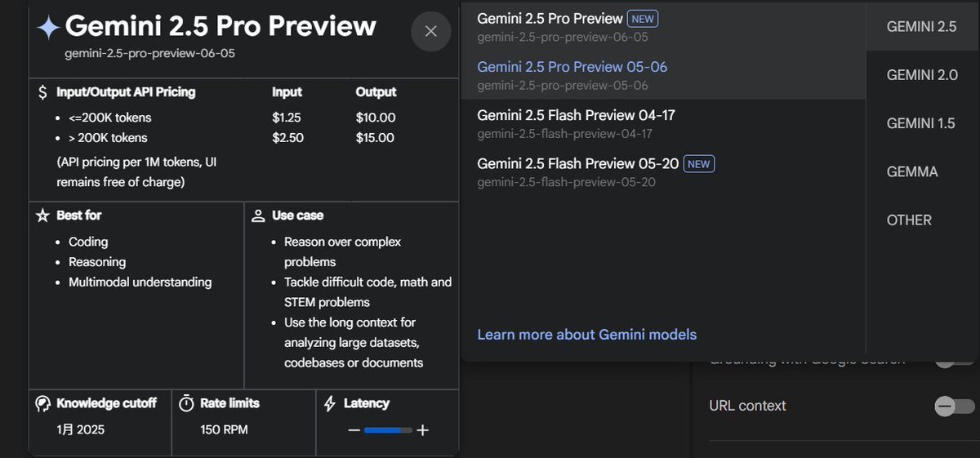Open Learn more about Gemini models link
This screenshot has width=980, height=458.
(586, 335)
